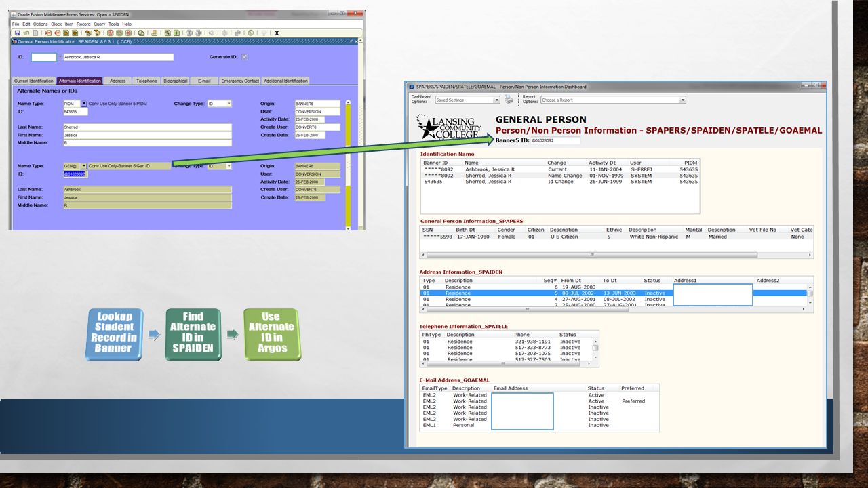Open the GEN@ Name Type dropdown arrow
This screenshot has height=488, width=868.
[84, 166]
